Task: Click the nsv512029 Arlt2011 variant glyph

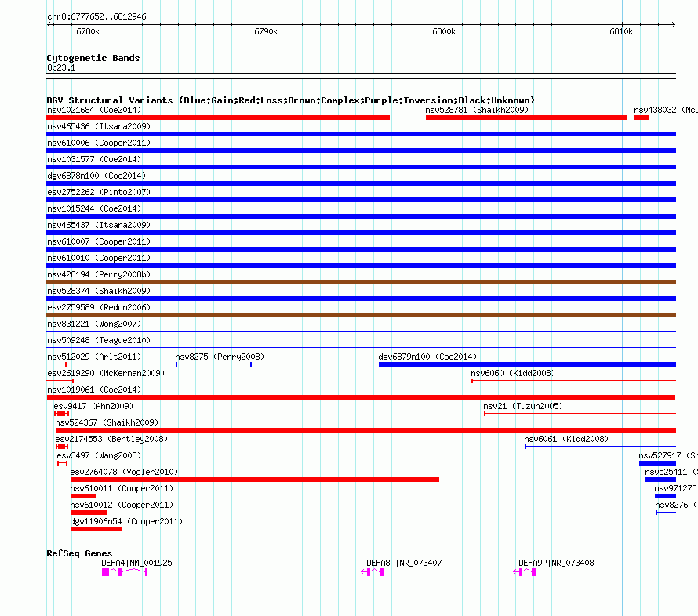Action: pyautogui.click(x=56, y=364)
